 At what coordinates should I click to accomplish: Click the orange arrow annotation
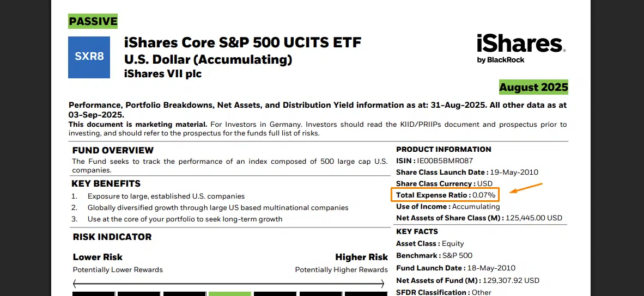(526, 188)
